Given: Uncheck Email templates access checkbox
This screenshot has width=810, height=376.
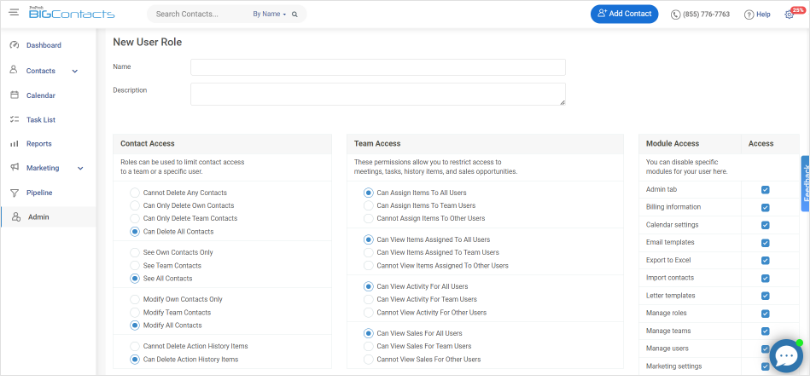Looking at the screenshot, I should [765, 243].
